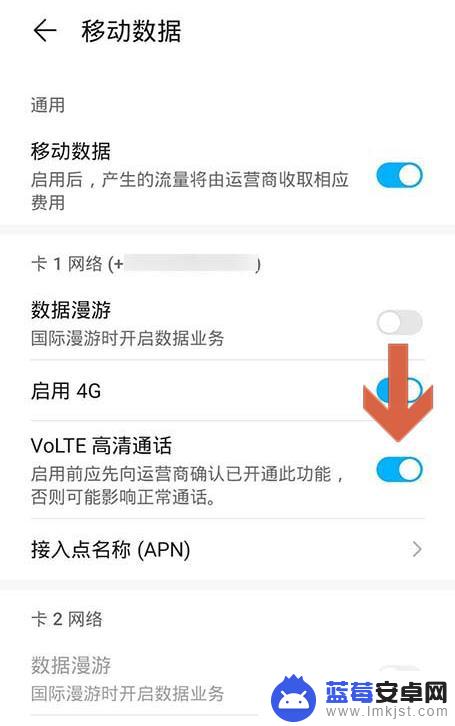This screenshot has height=726, width=455.
Task: Click the red downward arrow overlay
Action: [x=398, y=392]
